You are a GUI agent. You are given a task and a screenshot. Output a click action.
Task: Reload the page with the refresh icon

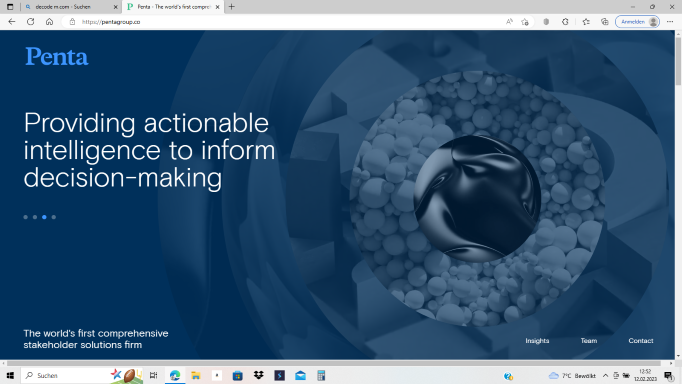30,22
